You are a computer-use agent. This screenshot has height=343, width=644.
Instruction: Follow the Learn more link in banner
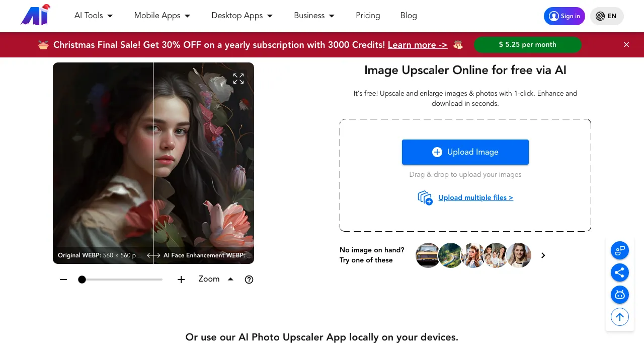[x=417, y=45]
